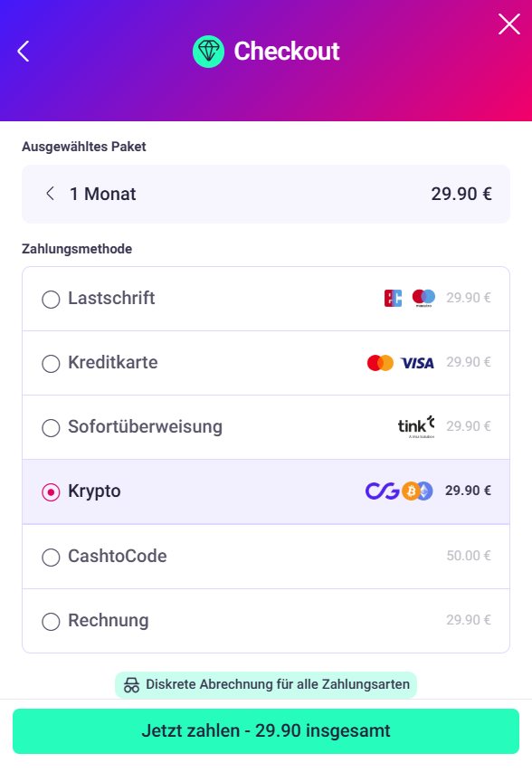
Task: Click Jetzt zahlen - 29.90 insgesamt button
Action: coord(266,731)
